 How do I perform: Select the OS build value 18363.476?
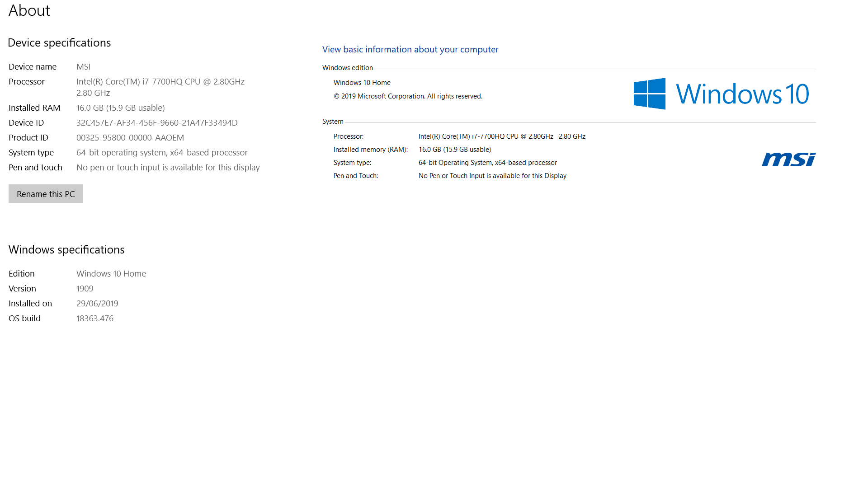[95, 318]
